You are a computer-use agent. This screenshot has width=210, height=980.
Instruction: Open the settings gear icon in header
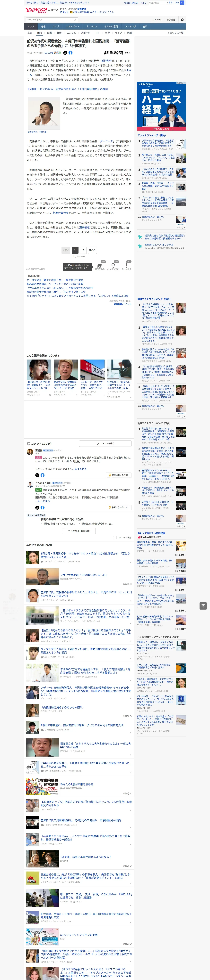tap(182, 20)
